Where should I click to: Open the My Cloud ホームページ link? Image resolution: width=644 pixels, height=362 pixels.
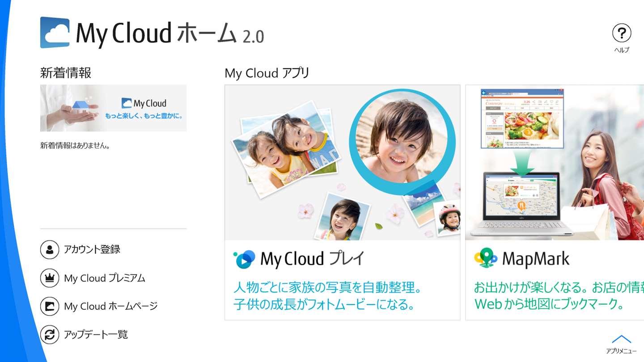[111, 306]
